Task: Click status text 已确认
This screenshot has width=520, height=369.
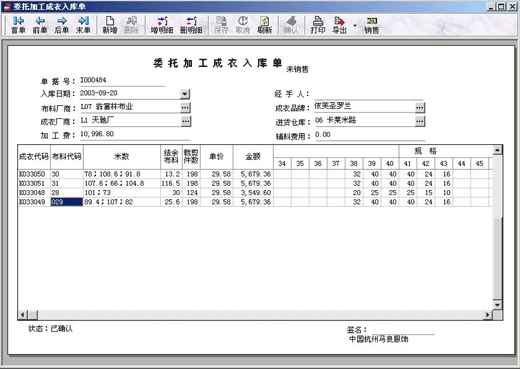Action: (62, 329)
